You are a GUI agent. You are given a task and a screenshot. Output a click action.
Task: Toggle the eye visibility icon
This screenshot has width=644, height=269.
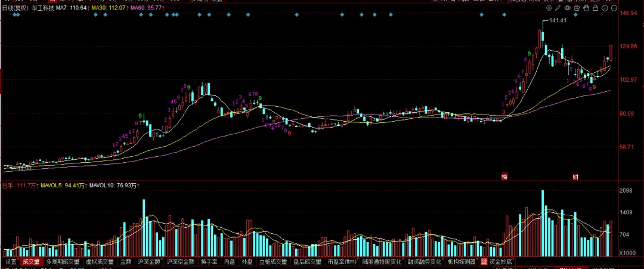[568, 8]
